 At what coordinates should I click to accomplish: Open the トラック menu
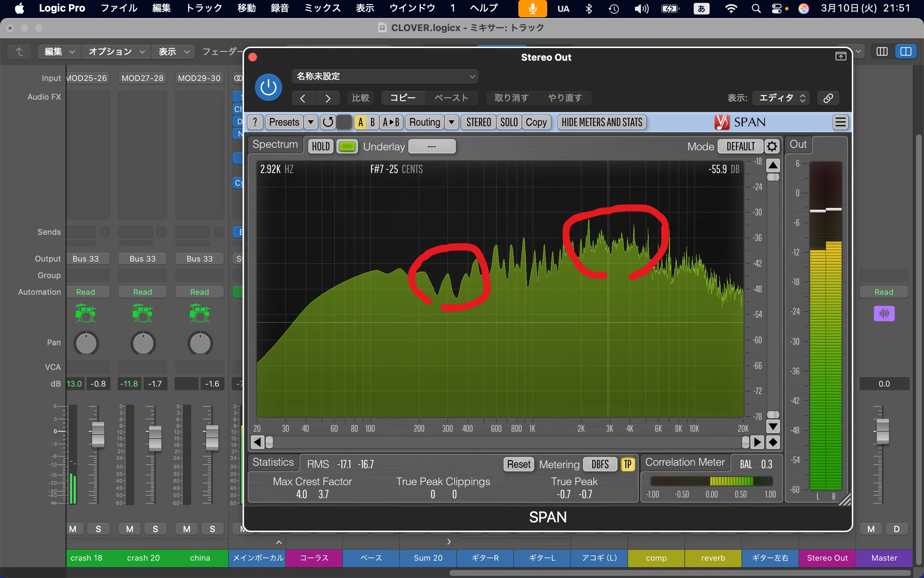(x=204, y=8)
